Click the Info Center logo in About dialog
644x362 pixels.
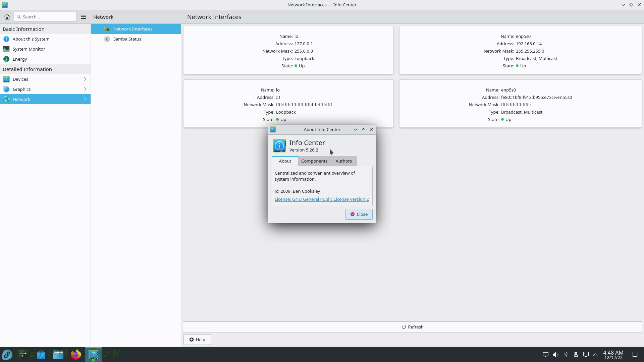pyautogui.click(x=279, y=146)
